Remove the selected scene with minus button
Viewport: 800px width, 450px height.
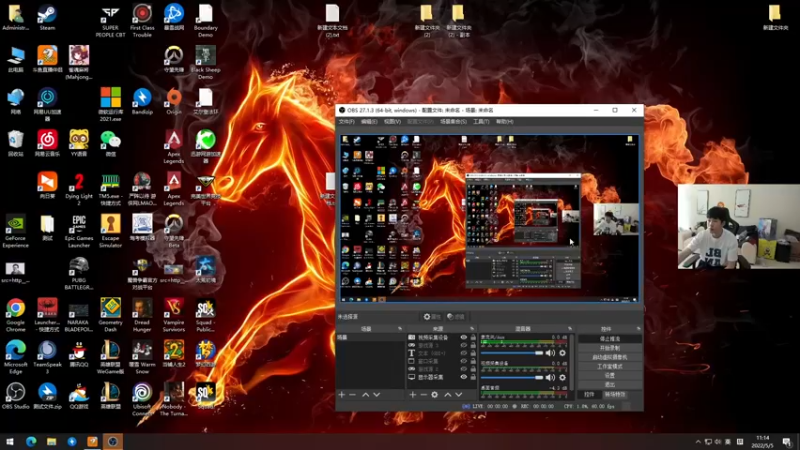pos(353,395)
